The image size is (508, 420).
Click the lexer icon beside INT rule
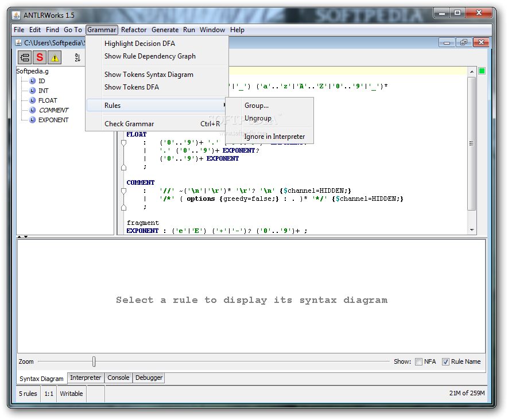coord(32,91)
